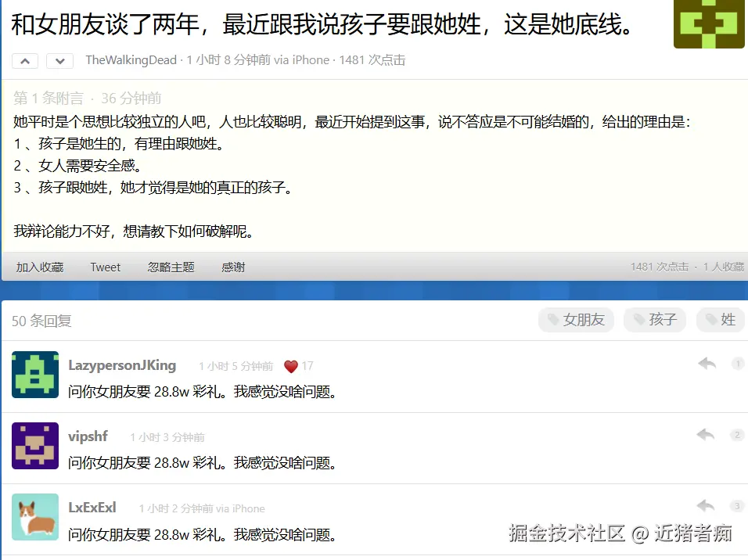Click 感谢 to thank the author

tap(232, 267)
